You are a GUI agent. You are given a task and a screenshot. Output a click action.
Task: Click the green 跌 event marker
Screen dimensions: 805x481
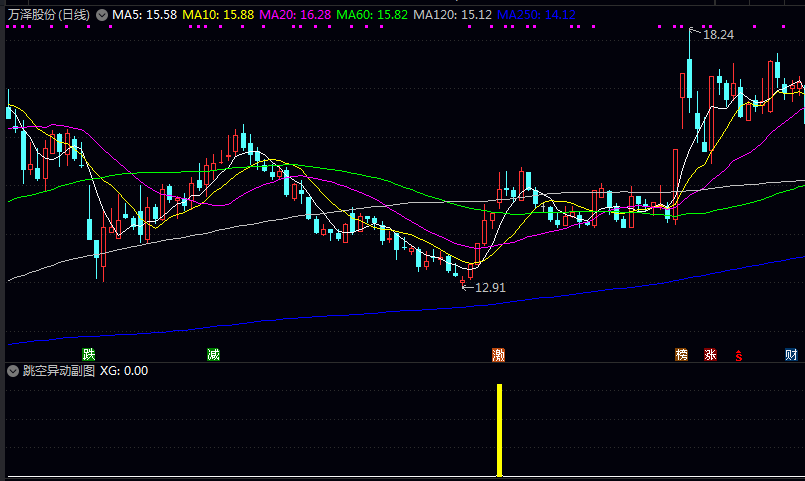point(89,354)
